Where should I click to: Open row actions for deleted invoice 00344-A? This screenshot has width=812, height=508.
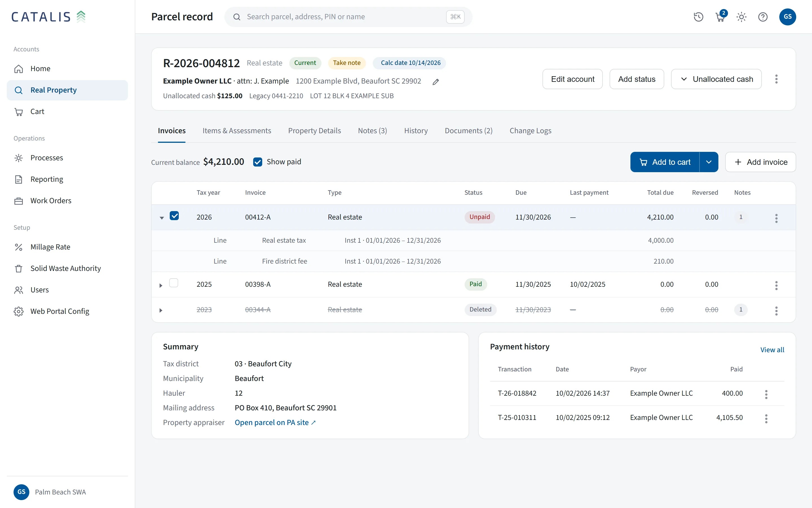(x=776, y=310)
